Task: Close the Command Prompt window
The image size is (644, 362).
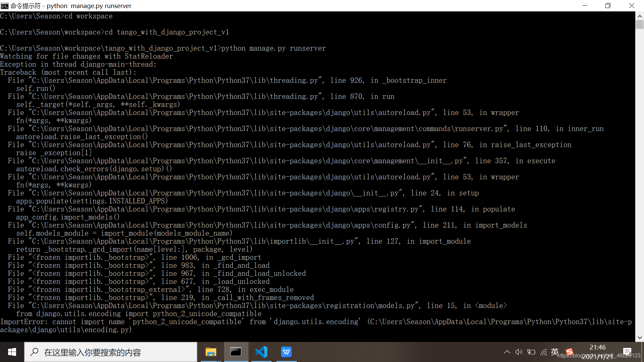Action: 632,6
